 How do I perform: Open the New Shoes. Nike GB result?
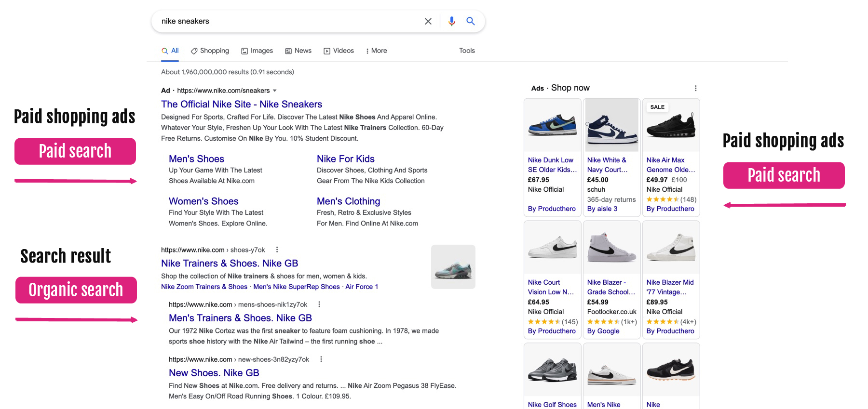(x=214, y=373)
